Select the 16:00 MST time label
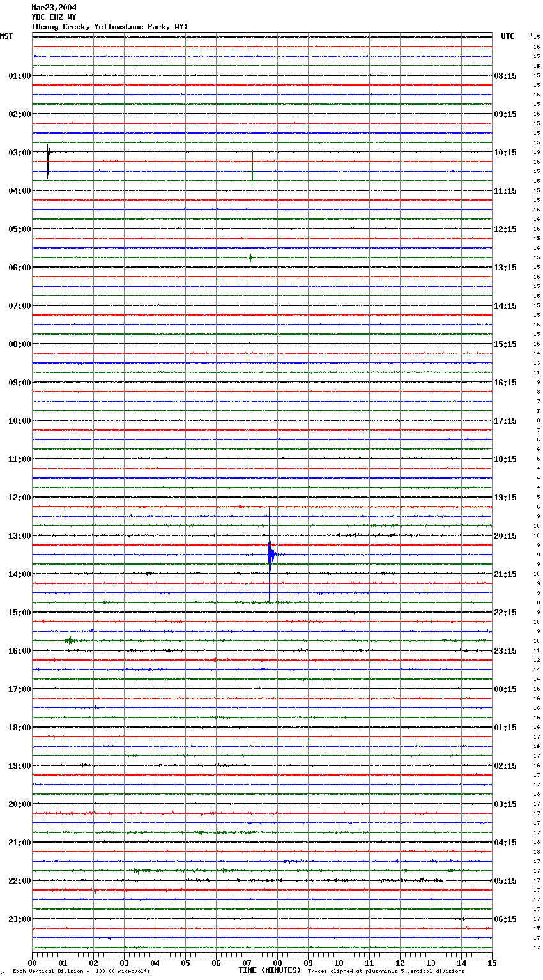 pos(20,651)
